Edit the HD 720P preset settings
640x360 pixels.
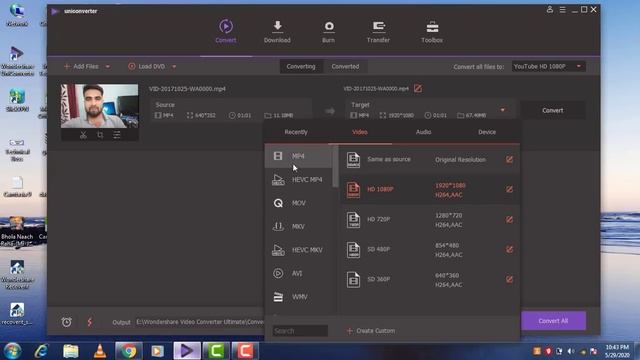tap(509, 220)
